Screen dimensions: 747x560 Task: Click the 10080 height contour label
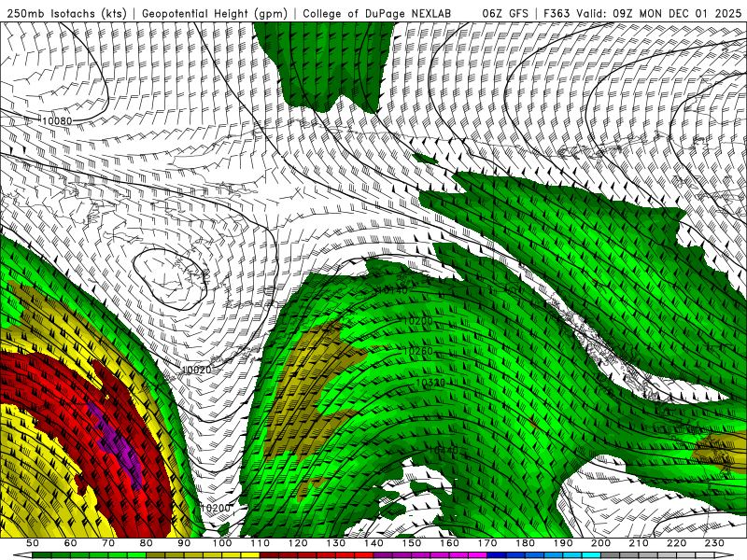click(57, 121)
